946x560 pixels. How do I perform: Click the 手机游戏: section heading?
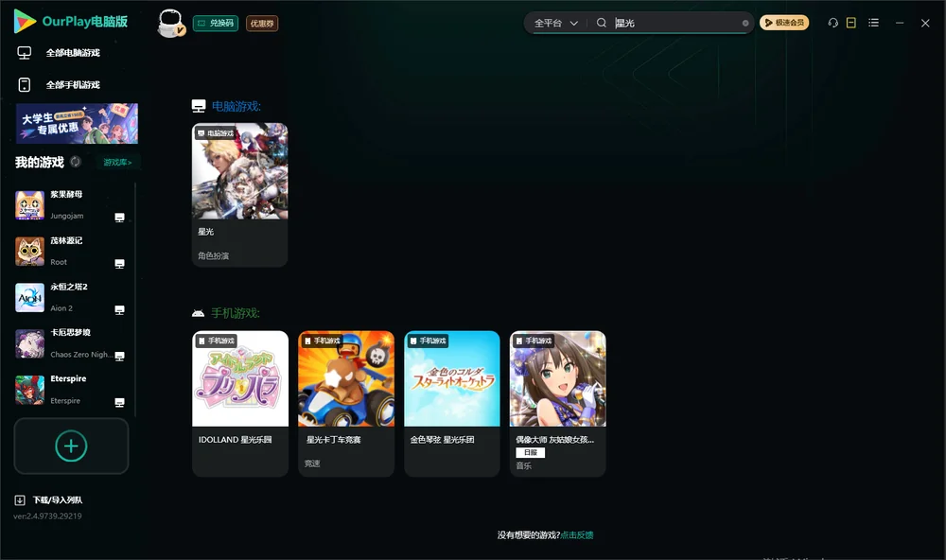click(236, 313)
